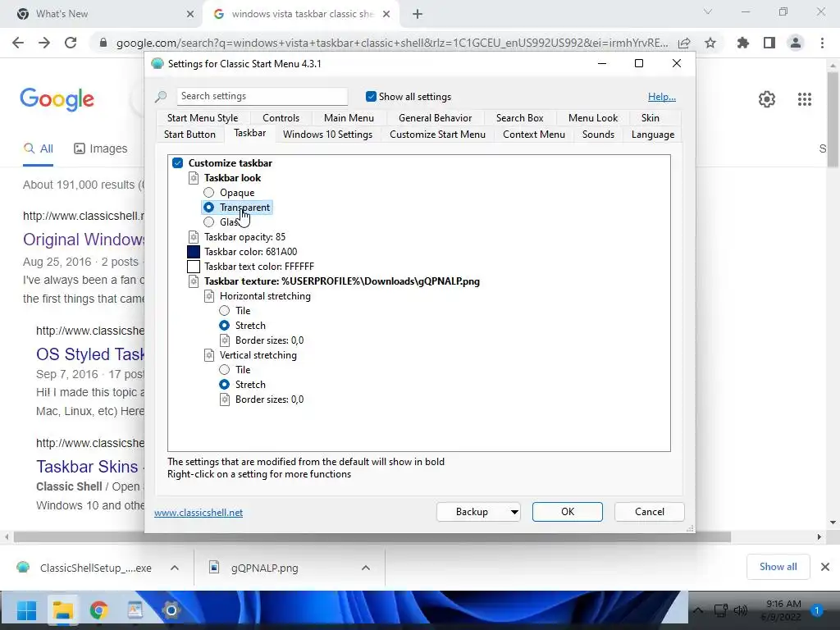Select the Transparent taskbar look
Image resolution: width=840 pixels, height=630 pixels.
(x=208, y=208)
